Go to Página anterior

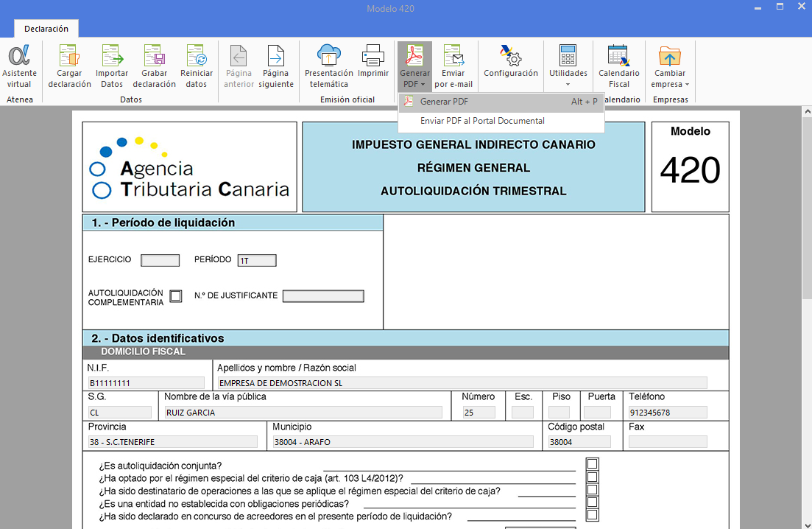pyautogui.click(x=239, y=66)
